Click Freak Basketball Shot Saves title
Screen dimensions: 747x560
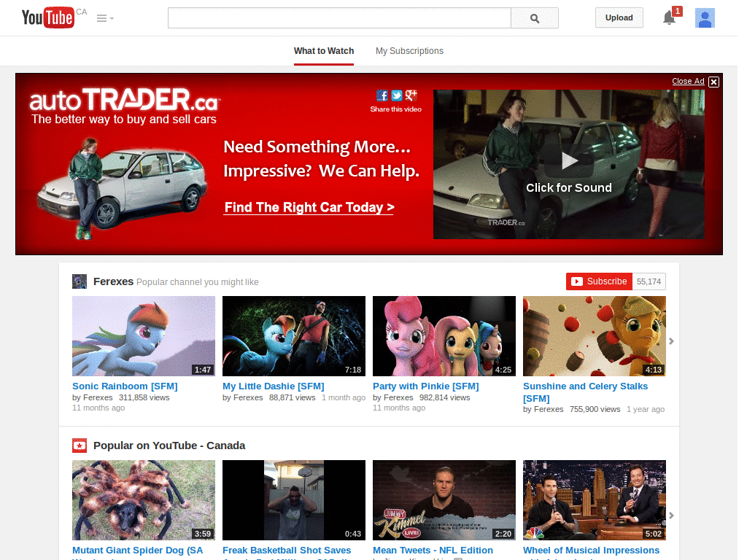287,553
